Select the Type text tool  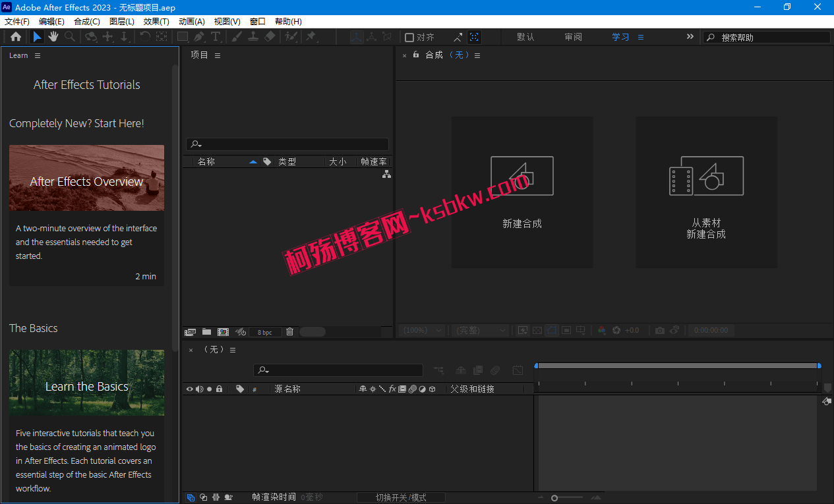(216, 37)
